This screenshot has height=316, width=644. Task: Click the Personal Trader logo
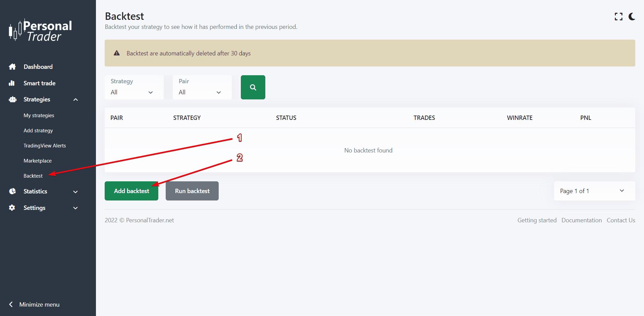pos(41,31)
